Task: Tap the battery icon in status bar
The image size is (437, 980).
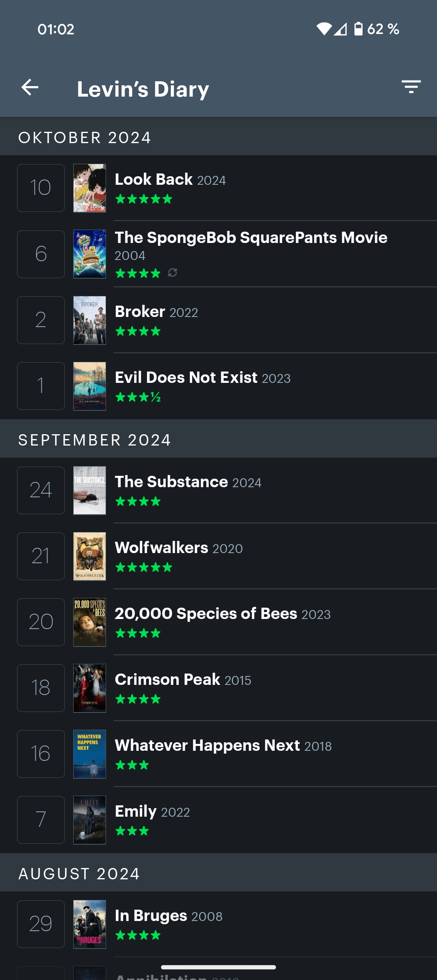Action: 358,29
